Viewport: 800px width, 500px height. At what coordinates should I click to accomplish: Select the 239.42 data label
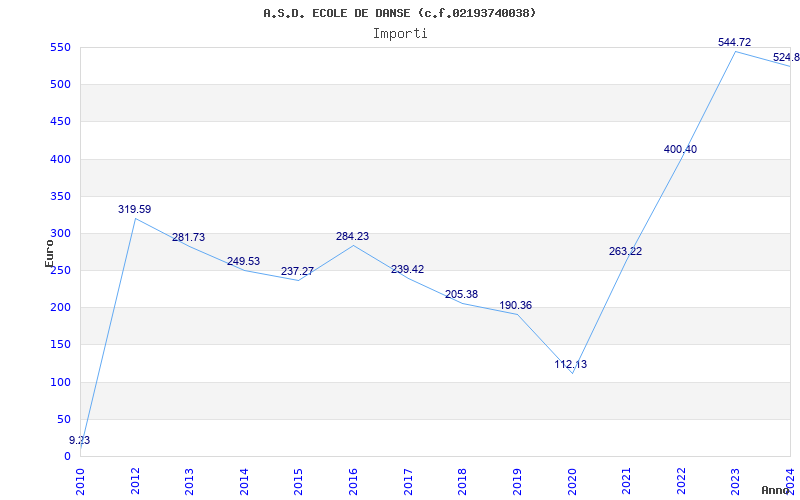coord(407,269)
